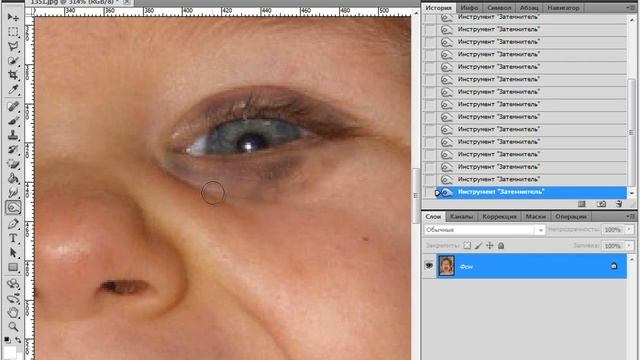Click the History panel scrollbar thumb
Image resolution: width=640 pixels, height=360 pixels.
[631, 132]
